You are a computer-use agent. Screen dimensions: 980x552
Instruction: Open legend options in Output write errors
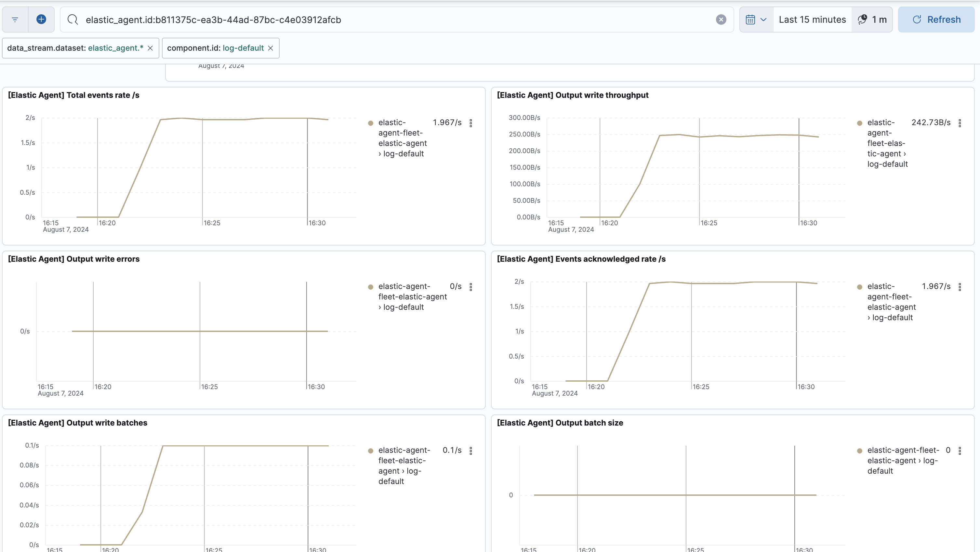[470, 287]
